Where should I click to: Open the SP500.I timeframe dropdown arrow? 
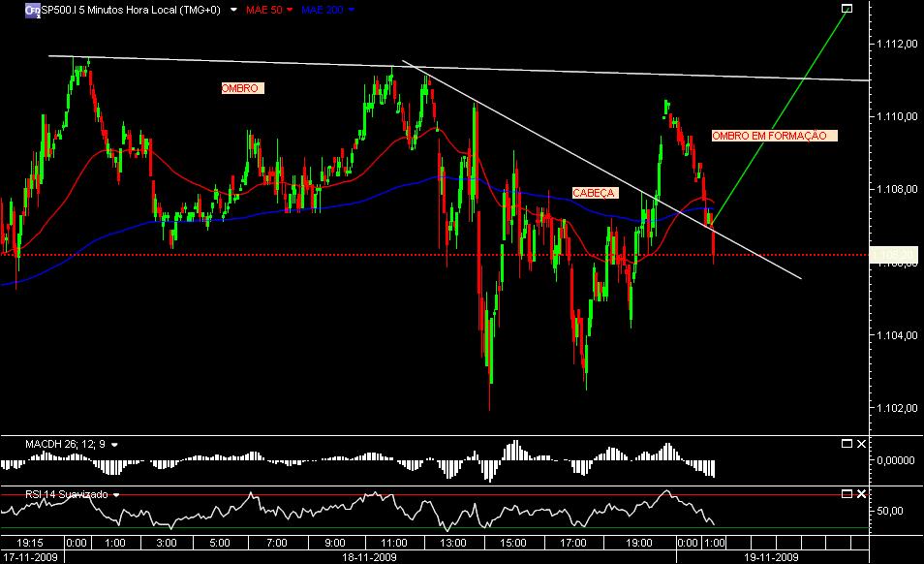click(234, 10)
